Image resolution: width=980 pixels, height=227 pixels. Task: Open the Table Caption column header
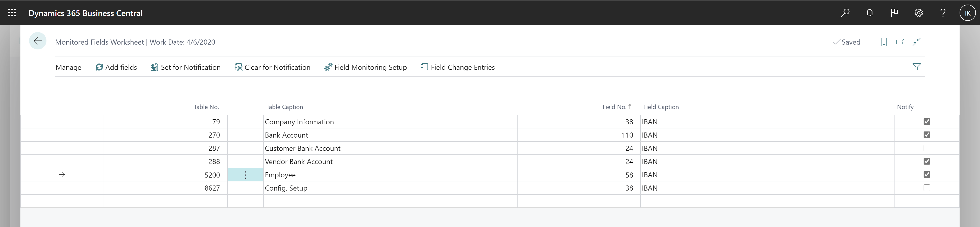point(285,107)
